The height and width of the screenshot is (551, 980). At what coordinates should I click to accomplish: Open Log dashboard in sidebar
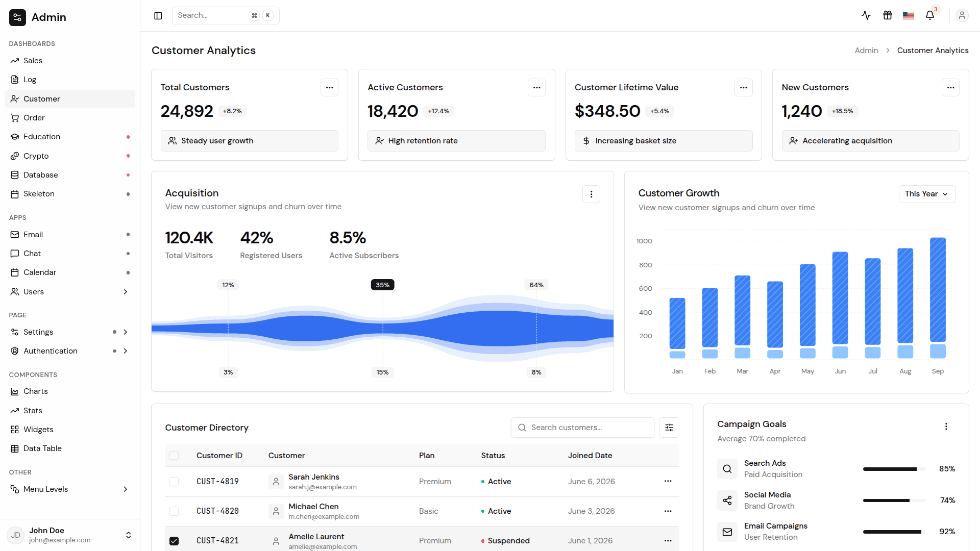[70, 80]
